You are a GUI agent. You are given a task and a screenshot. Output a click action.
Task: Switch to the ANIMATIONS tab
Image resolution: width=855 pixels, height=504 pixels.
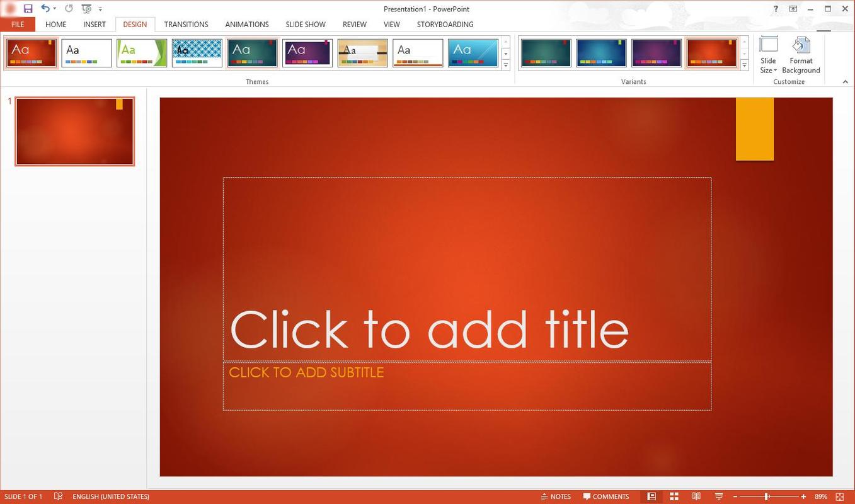tap(247, 25)
